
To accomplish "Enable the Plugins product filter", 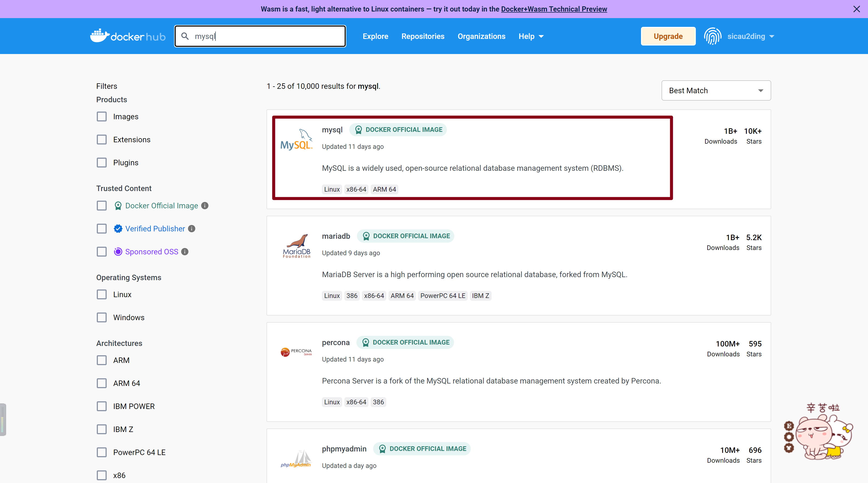I will point(102,163).
